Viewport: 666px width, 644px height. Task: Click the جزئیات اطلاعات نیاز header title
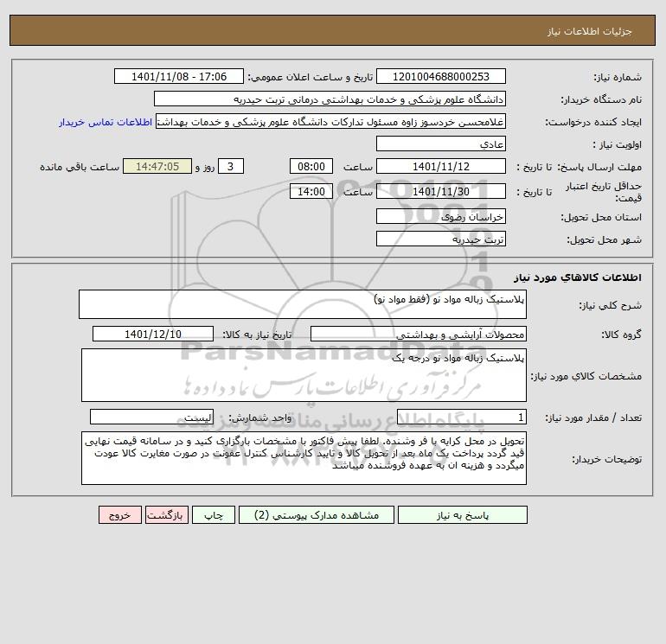(x=590, y=31)
